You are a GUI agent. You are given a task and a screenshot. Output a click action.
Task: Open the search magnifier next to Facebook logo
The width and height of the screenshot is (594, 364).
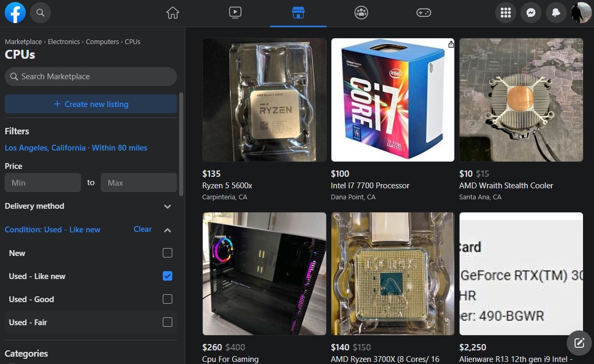pyautogui.click(x=40, y=13)
